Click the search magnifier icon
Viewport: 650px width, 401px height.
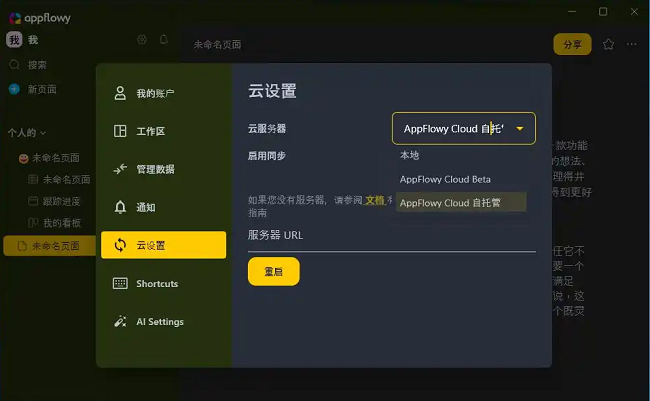tap(15, 65)
